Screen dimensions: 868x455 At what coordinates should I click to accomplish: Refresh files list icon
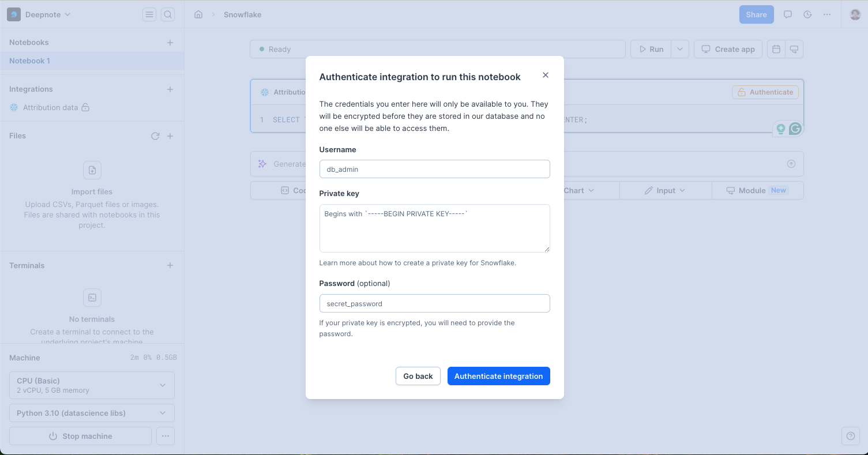155,136
